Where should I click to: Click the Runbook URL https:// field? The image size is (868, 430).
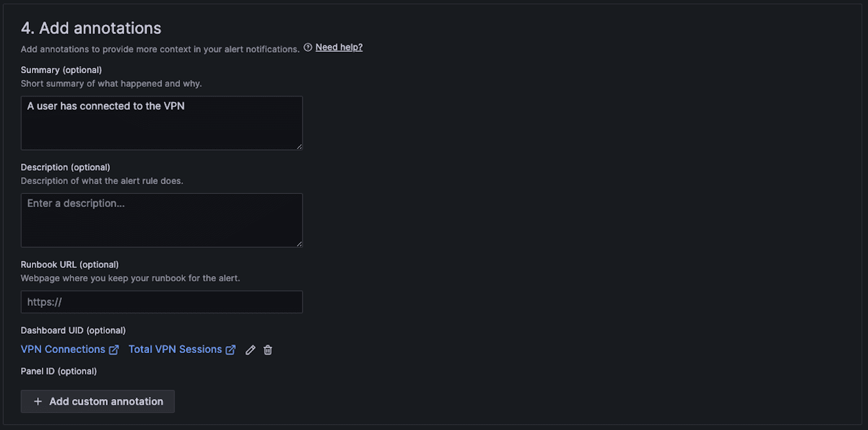tap(162, 302)
